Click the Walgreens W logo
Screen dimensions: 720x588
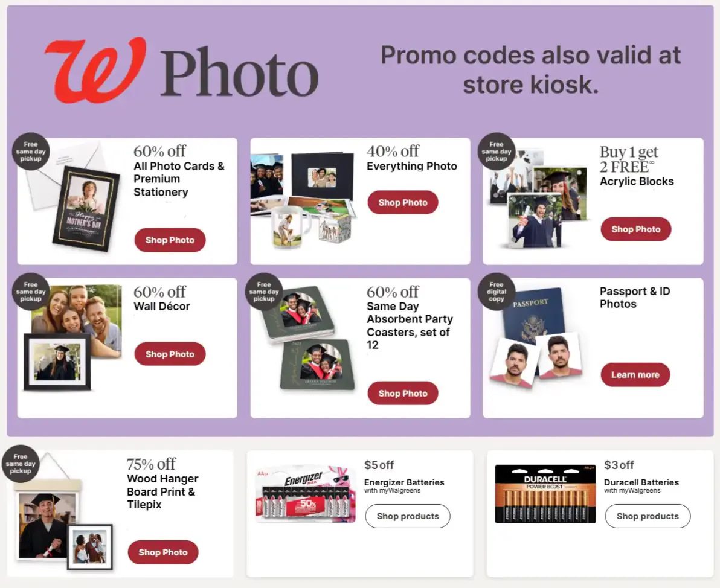point(95,70)
